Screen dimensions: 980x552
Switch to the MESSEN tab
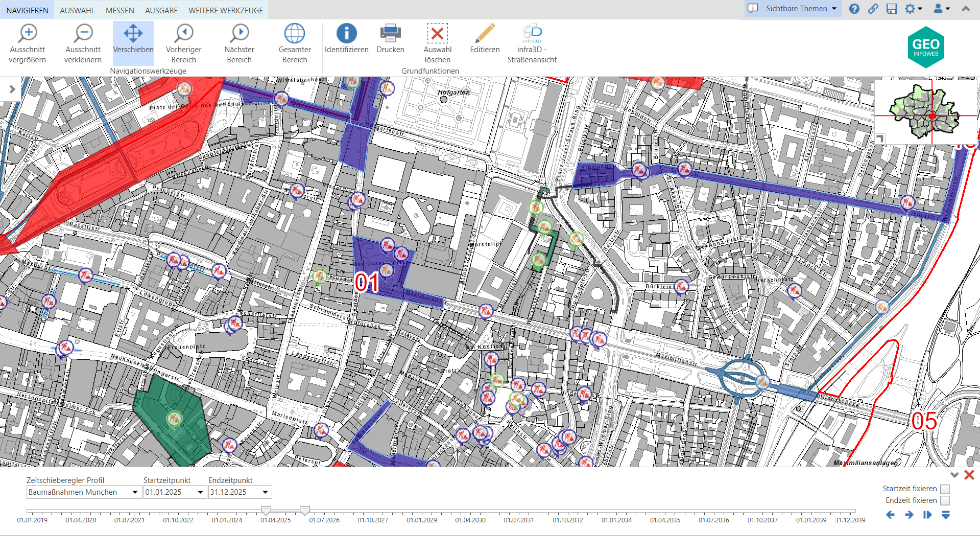point(120,10)
